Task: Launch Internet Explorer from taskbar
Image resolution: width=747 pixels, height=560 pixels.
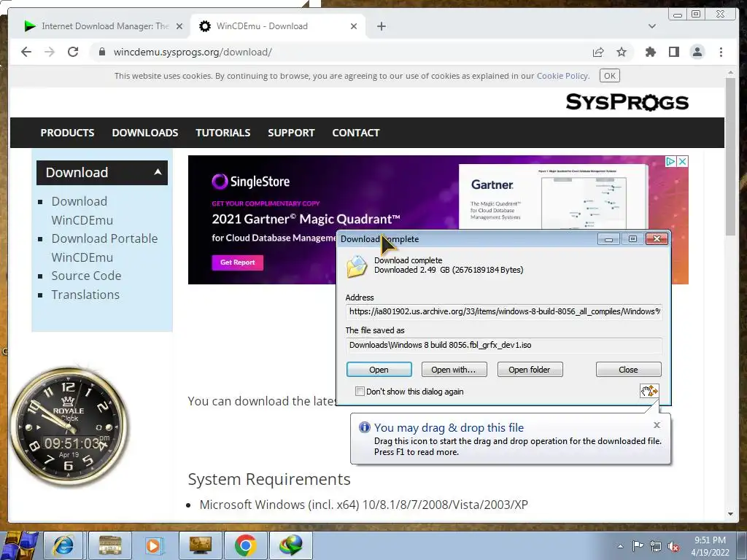Action: [63, 545]
